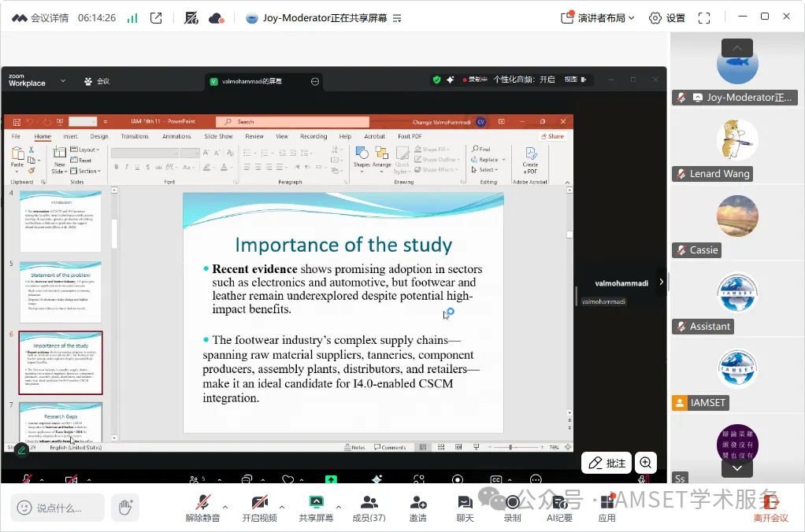Click the Paste icon in PowerPoint Clipboard group

pos(17,156)
